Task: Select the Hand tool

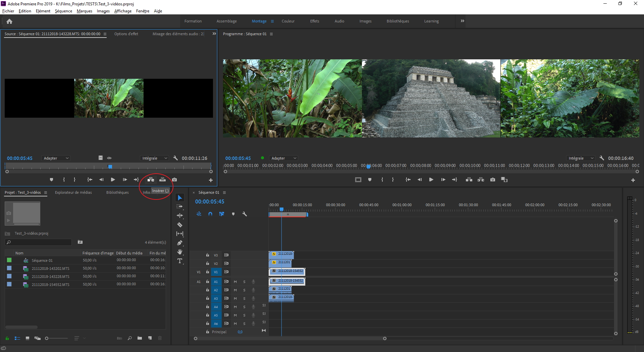Action: pyautogui.click(x=180, y=252)
